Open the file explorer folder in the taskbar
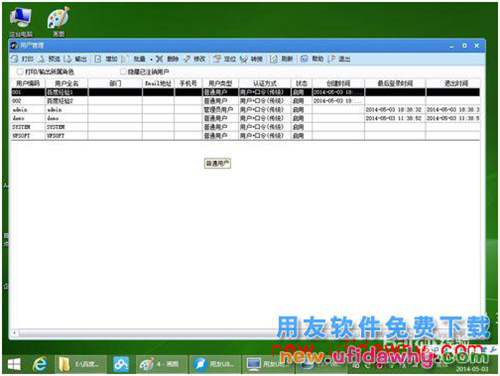The width and height of the screenshot is (500, 376). click(80, 364)
